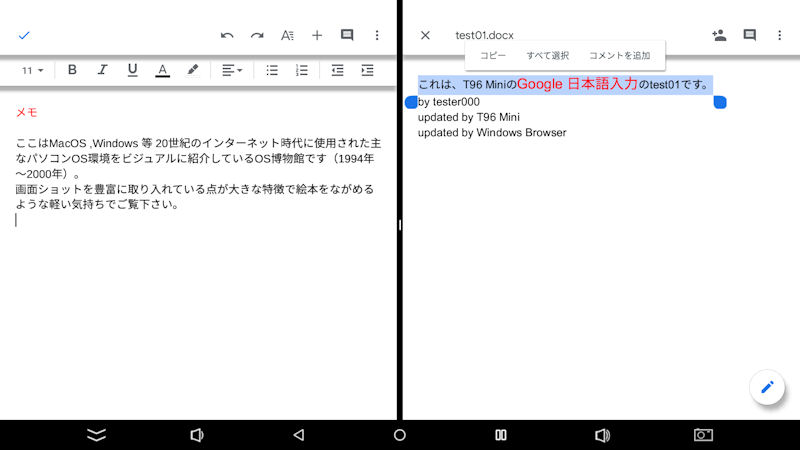Confirm edits with the blue checkmark
The width and height of the screenshot is (800, 450).
coord(24,35)
